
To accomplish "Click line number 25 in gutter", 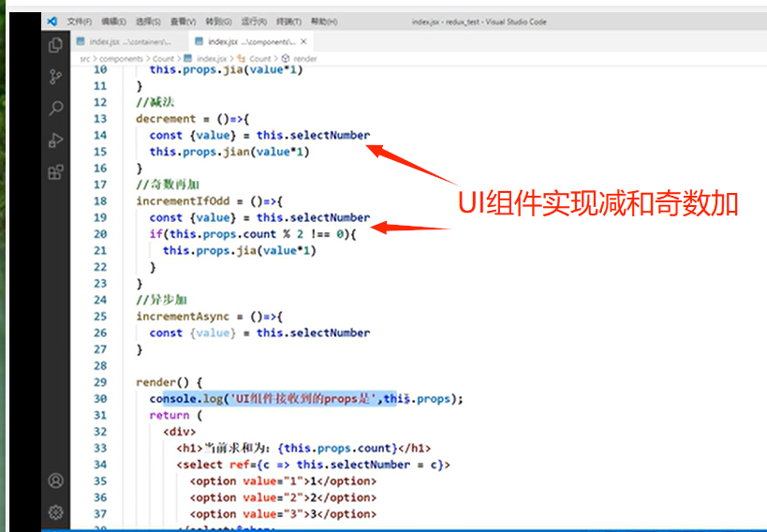I will click(x=100, y=317).
